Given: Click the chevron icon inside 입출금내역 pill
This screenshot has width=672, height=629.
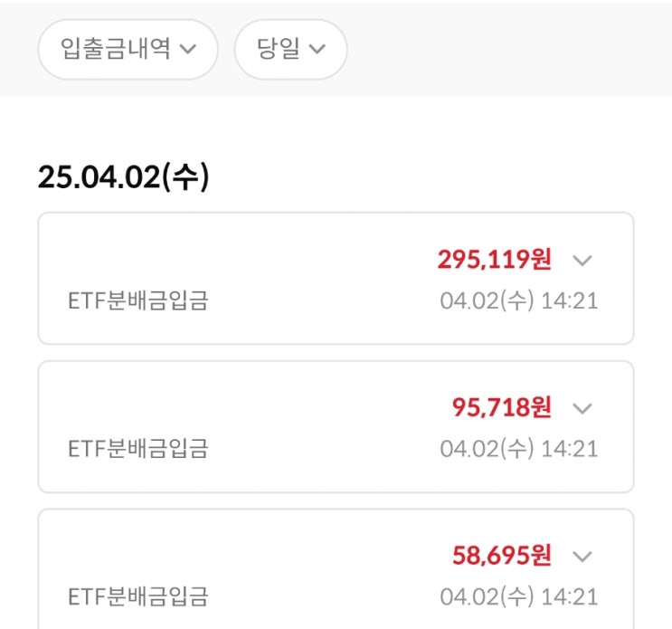Looking at the screenshot, I should coord(188,49).
